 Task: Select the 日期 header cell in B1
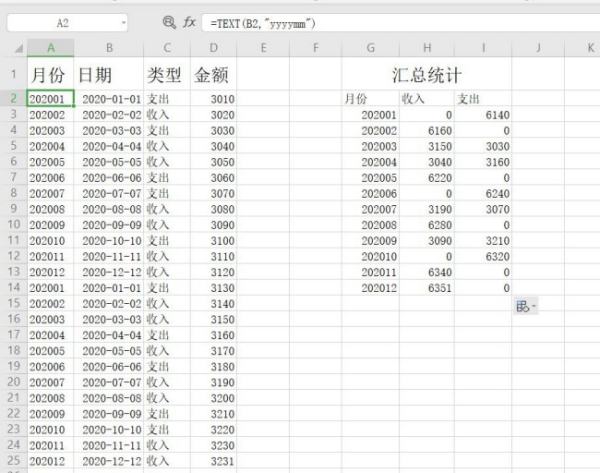pyautogui.click(x=109, y=75)
